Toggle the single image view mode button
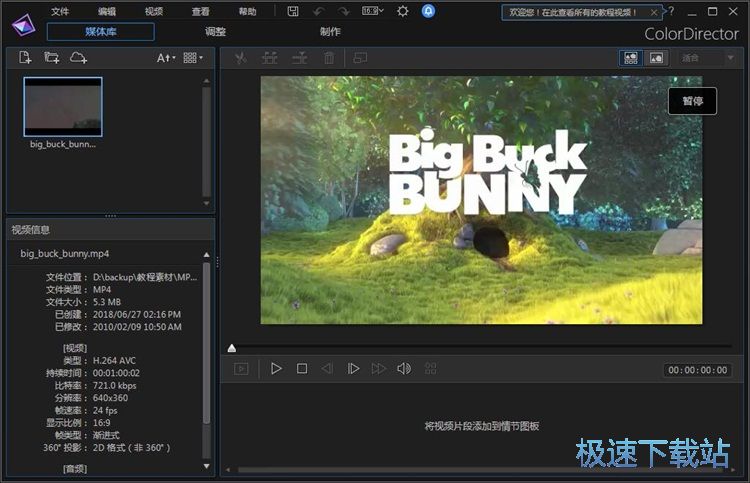750x483 pixels. pos(656,58)
